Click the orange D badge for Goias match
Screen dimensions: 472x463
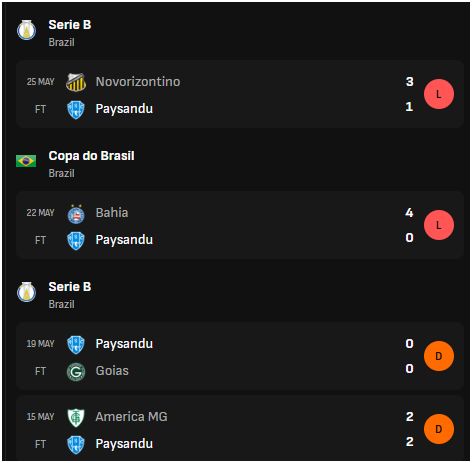[439, 356]
